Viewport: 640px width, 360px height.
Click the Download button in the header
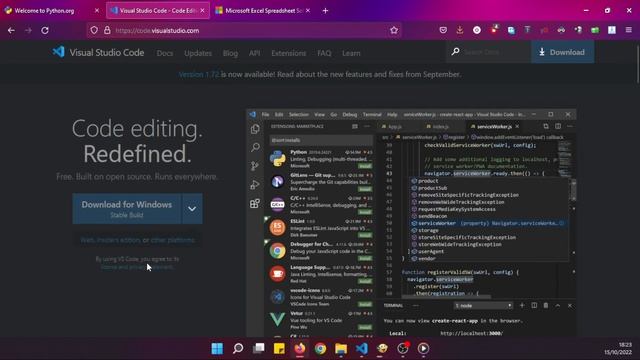click(562, 52)
